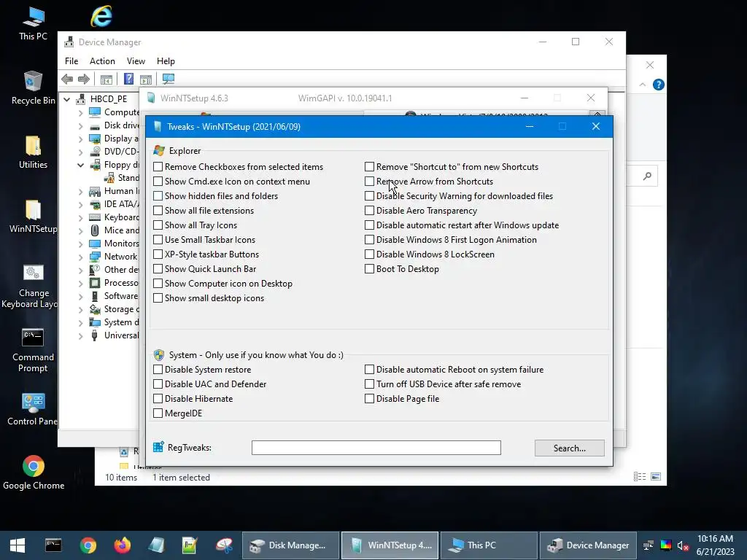Check Disable UAC and Defender
Viewport: 747px width, 560px height.
158,384
